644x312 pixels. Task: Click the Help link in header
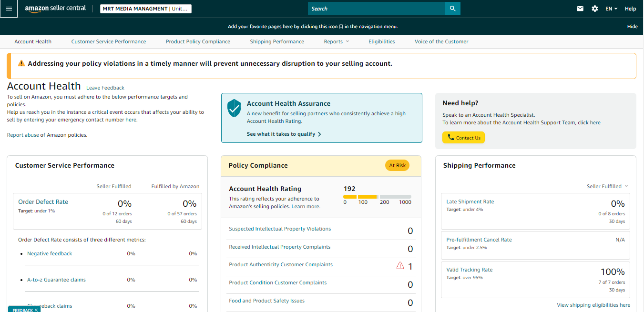click(x=630, y=9)
